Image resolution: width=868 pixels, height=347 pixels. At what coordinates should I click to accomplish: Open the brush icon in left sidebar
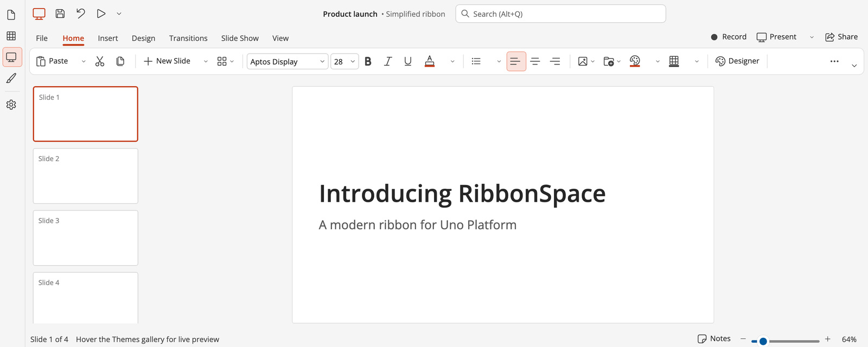(x=11, y=79)
